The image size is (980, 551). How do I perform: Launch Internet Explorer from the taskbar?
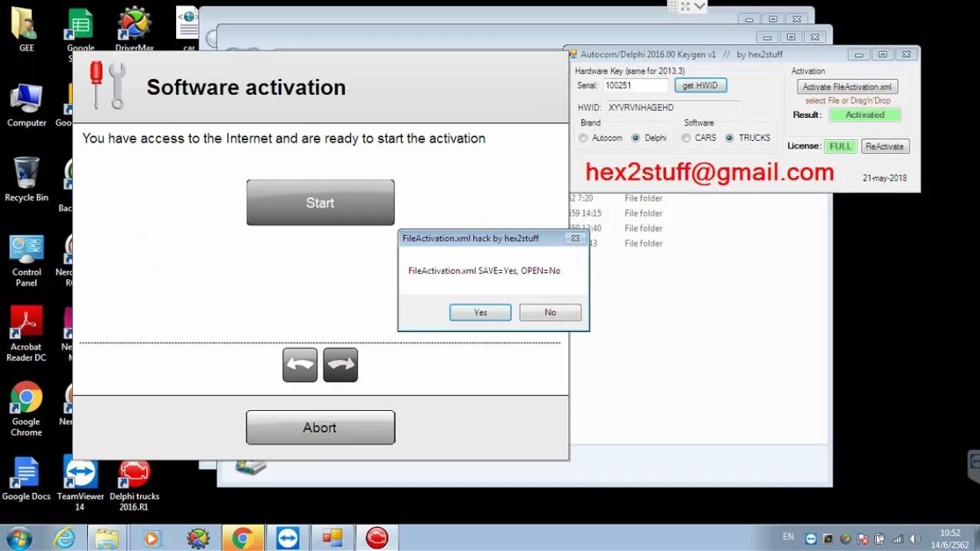[x=65, y=538]
